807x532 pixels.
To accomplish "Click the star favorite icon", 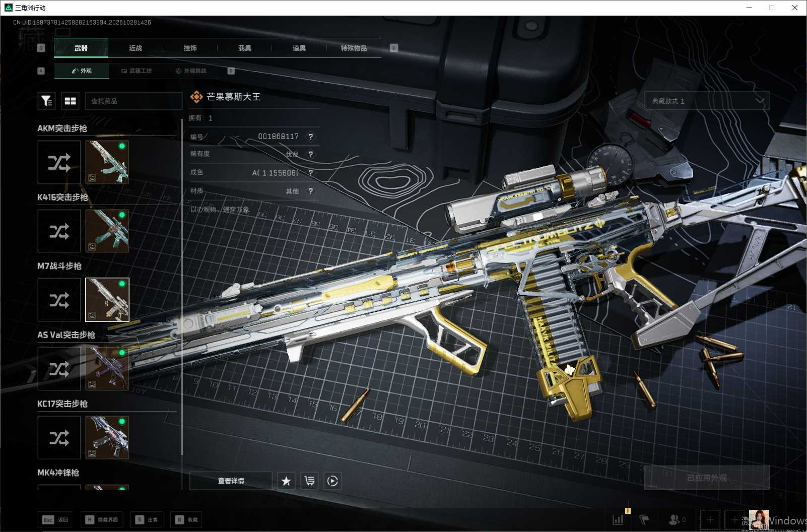I will (286, 481).
